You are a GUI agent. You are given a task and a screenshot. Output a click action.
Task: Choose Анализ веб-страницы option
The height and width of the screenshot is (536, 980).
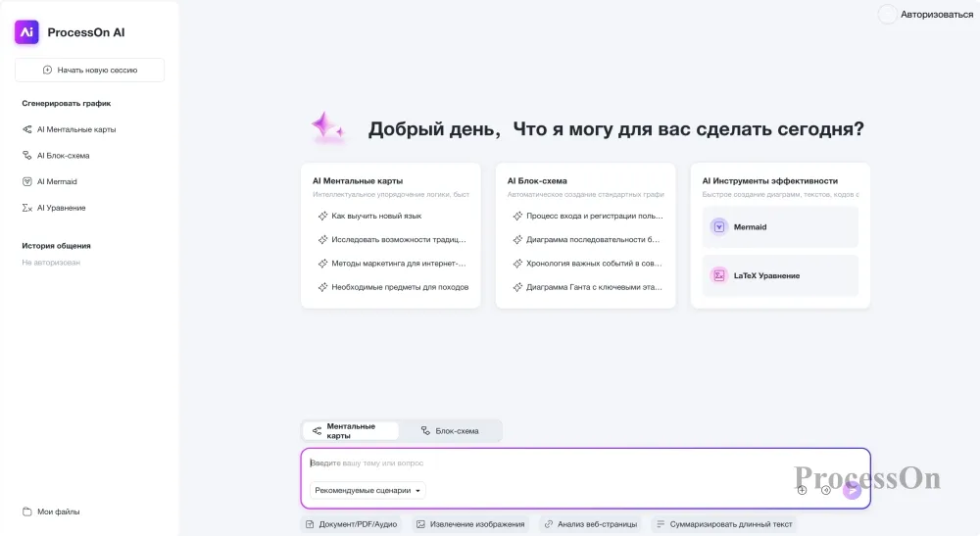coord(591,524)
